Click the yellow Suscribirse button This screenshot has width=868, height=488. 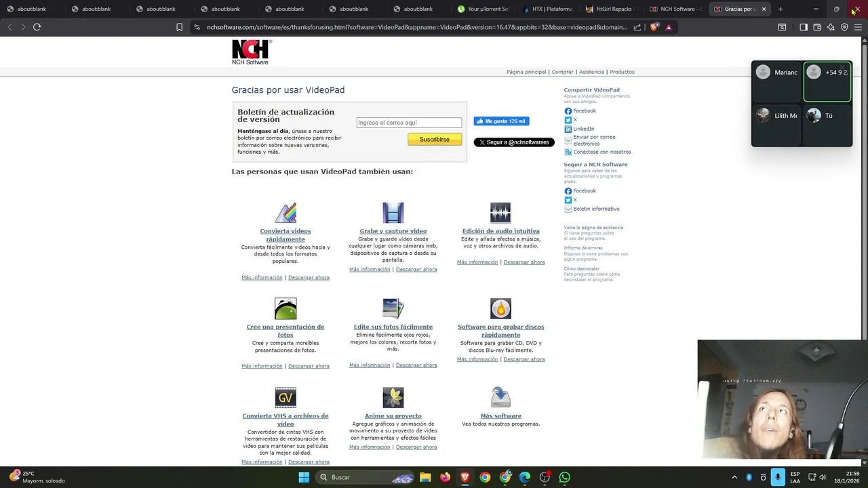(435, 140)
